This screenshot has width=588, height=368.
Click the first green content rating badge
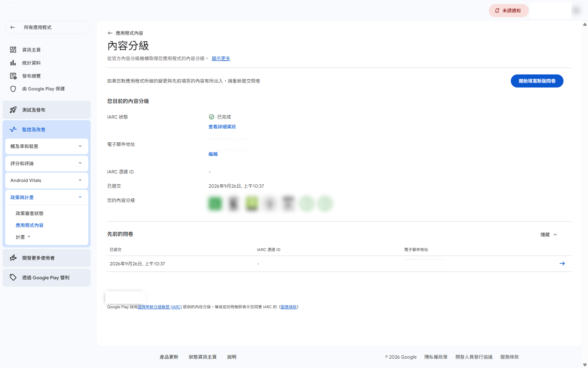point(215,203)
